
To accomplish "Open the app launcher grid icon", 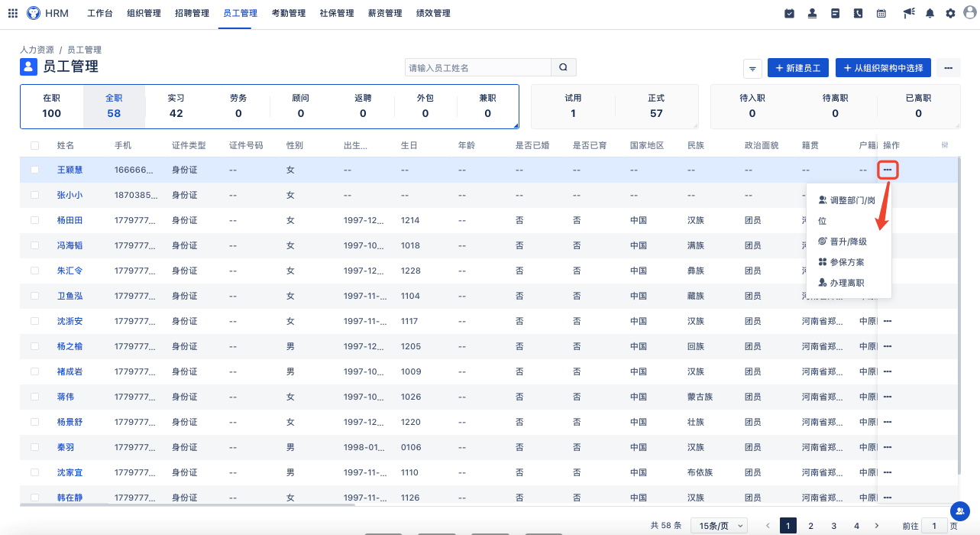I will coord(13,13).
